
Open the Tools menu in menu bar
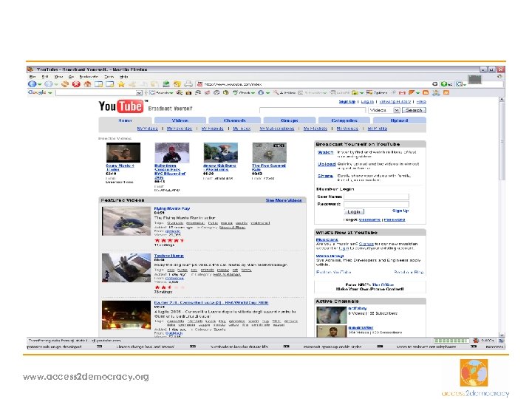click(x=109, y=77)
